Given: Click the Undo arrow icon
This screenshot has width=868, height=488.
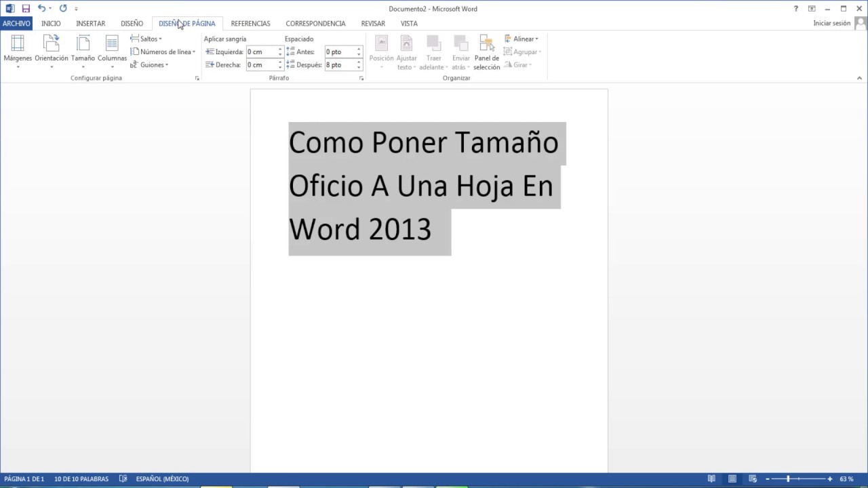Looking at the screenshot, I should pos(41,9).
